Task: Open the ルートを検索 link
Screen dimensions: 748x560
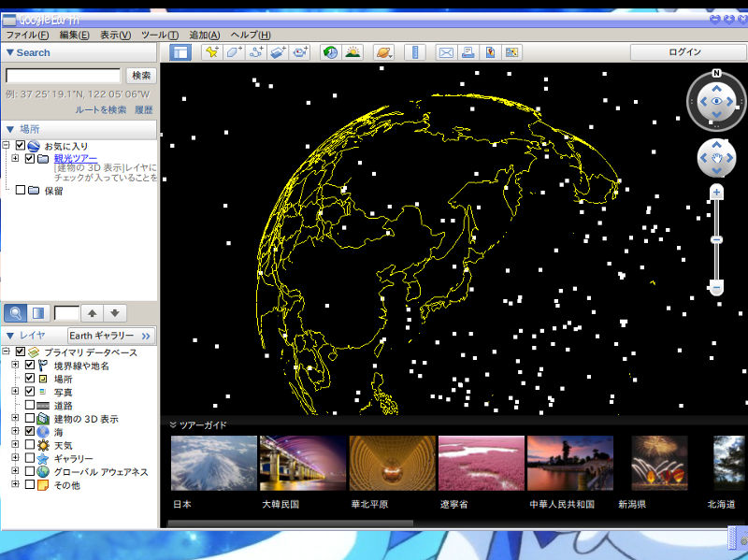Action: 101,109
